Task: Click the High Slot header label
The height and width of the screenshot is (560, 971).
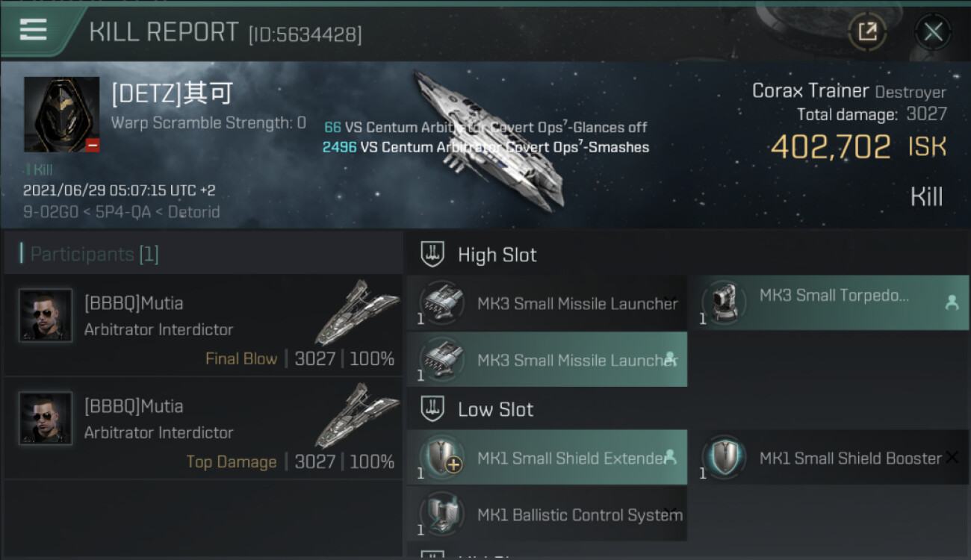Action: [497, 255]
